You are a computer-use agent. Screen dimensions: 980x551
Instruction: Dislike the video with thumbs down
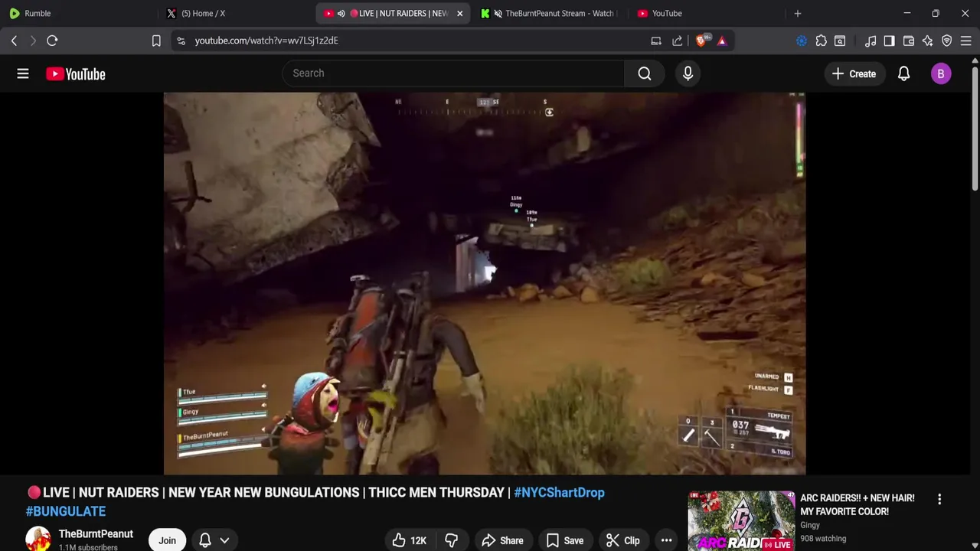451,540
